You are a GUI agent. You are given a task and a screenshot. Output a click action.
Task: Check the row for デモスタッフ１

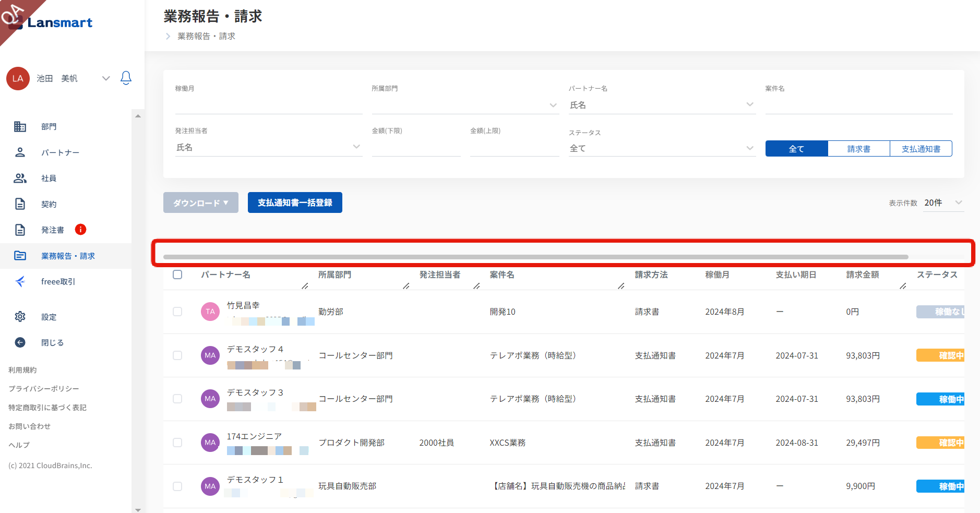[x=177, y=486]
